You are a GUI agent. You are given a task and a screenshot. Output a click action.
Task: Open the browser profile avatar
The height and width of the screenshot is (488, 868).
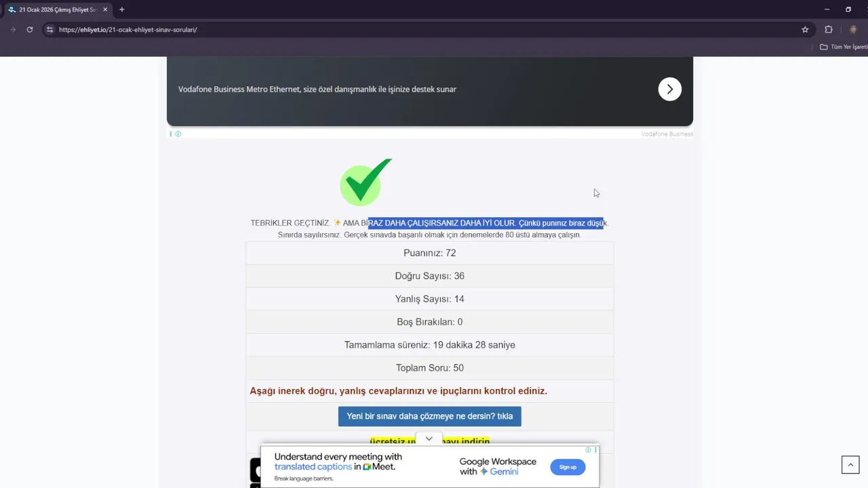(x=853, y=29)
